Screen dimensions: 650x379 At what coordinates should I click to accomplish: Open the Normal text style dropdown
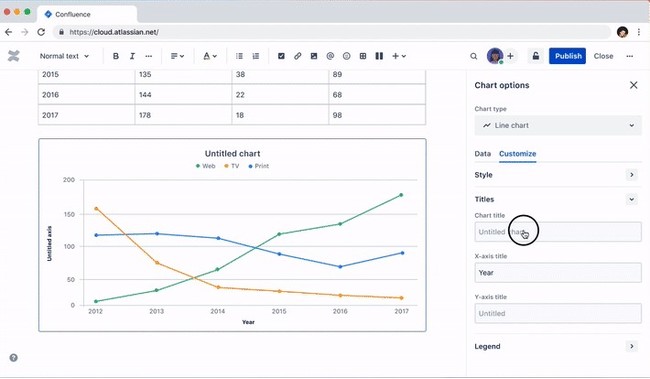point(64,56)
